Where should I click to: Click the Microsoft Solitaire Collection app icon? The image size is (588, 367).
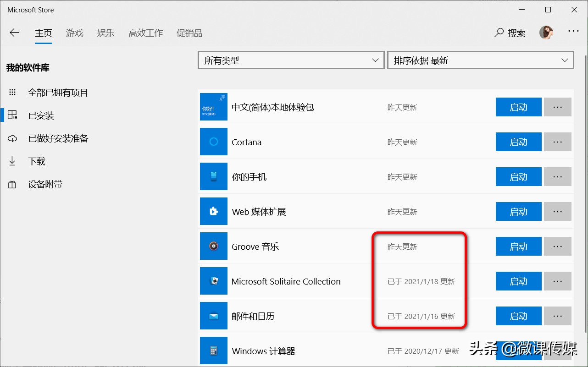click(213, 281)
